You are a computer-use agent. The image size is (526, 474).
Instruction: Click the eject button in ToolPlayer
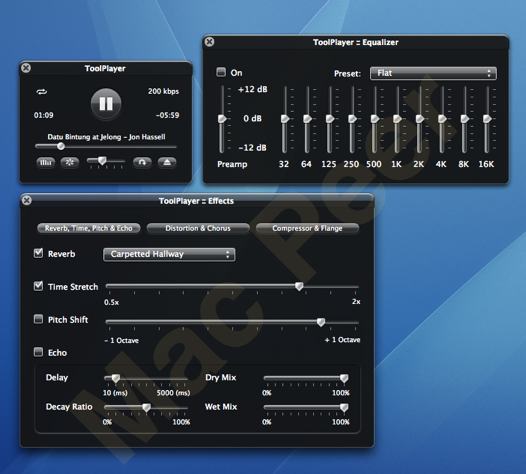(167, 163)
